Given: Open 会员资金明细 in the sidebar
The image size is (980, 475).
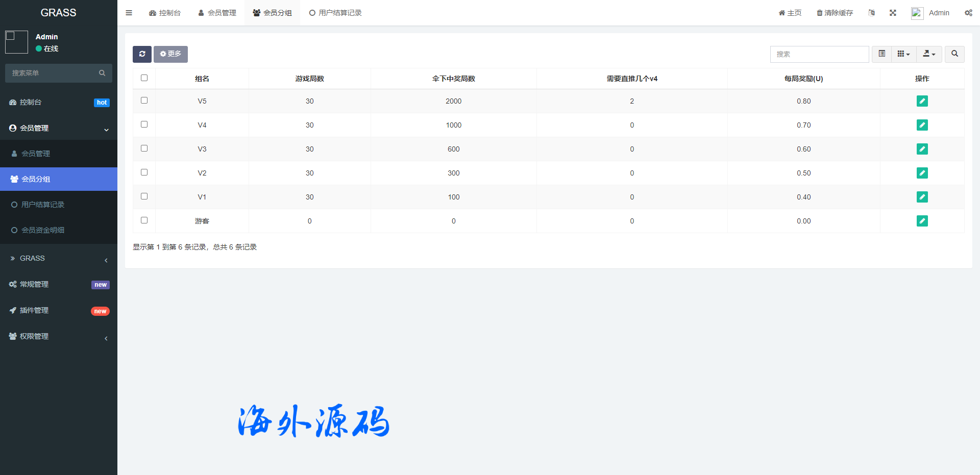Looking at the screenshot, I should pyautogui.click(x=43, y=230).
